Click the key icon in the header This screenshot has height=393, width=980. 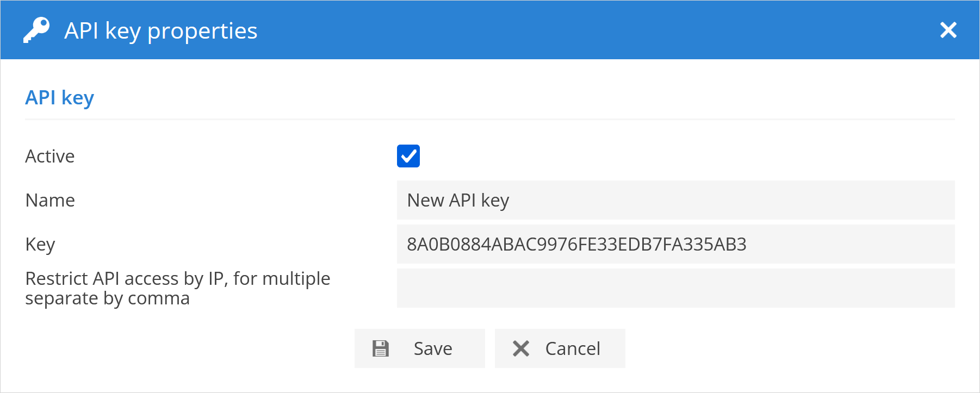point(36,30)
